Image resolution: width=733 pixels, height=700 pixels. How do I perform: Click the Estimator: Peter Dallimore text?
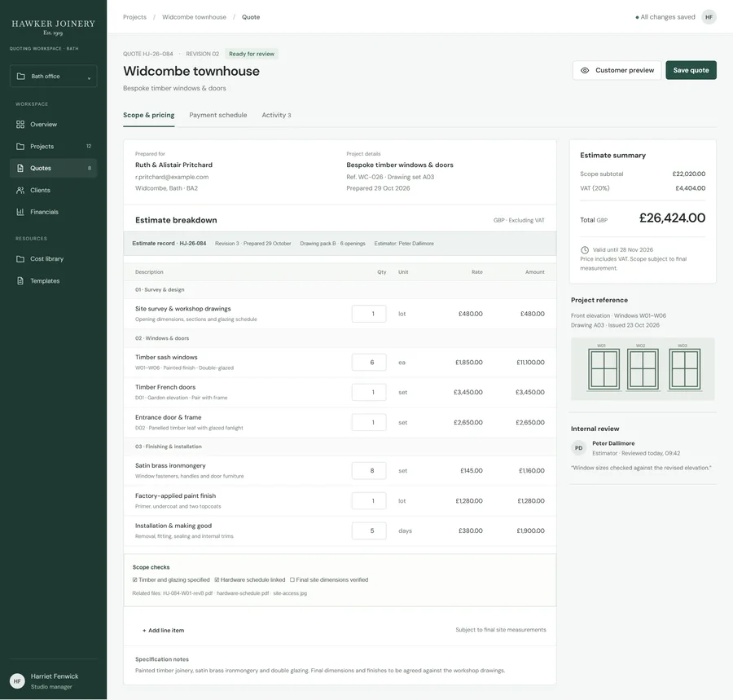coord(404,244)
